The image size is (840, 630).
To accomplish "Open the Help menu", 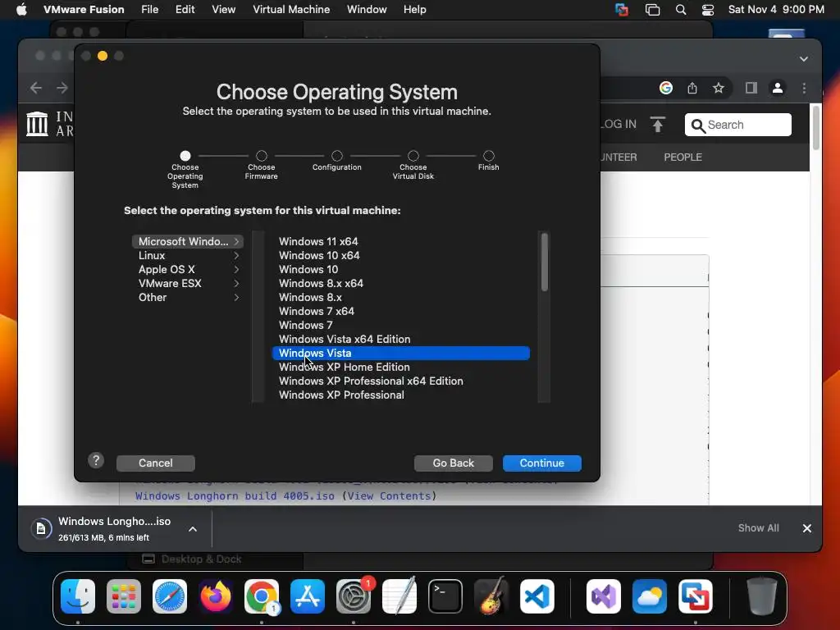I will coord(414,10).
